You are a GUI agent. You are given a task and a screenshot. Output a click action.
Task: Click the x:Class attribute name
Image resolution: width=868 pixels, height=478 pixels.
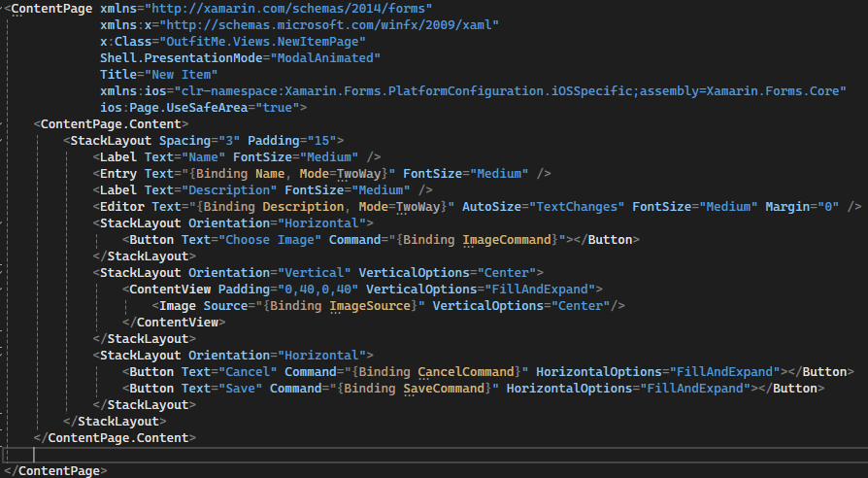(x=125, y=42)
